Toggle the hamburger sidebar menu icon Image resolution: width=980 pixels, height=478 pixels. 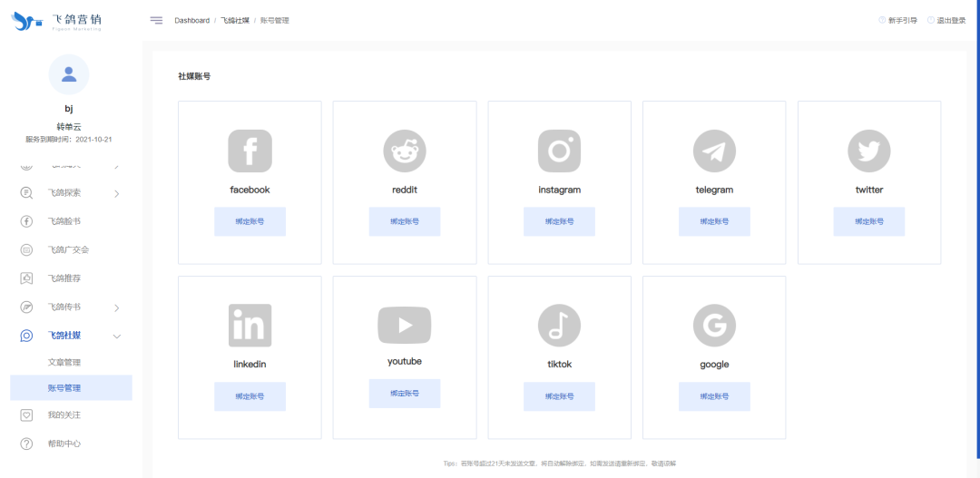(x=156, y=20)
